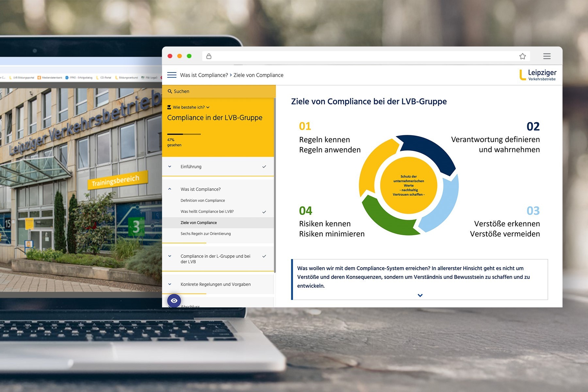Screen dimensions: 588x392
Task: Open Was heißt Compliance bei LVB? page
Action: coord(207,212)
